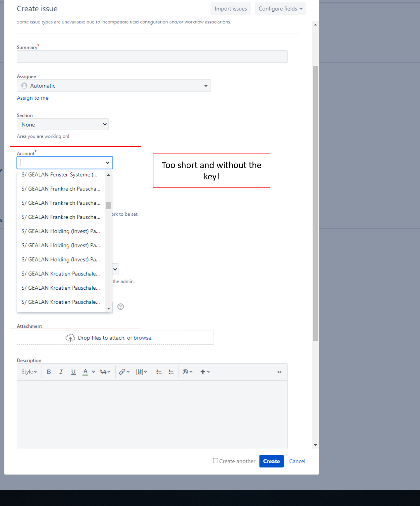Screen dimensions: 420x506
Task: Select first GEALAN Kroatien Pauschale option
Action: [x=61, y=274]
